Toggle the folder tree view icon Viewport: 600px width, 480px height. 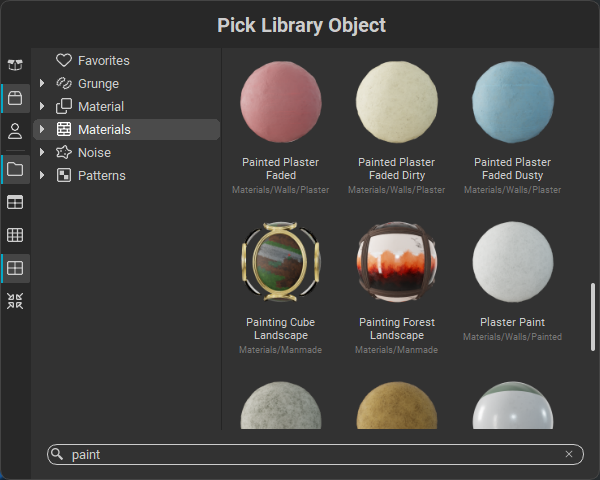coord(15,169)
